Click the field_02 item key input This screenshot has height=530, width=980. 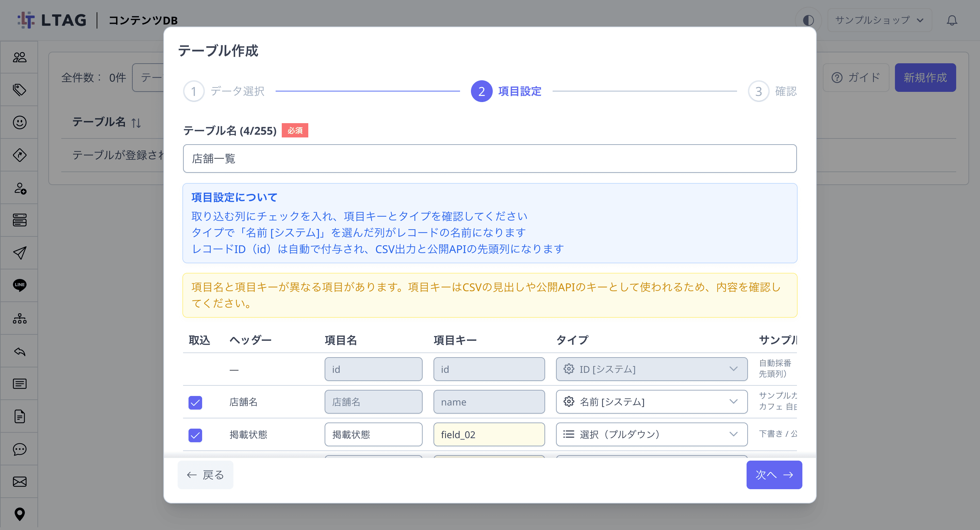coord(489,434)
